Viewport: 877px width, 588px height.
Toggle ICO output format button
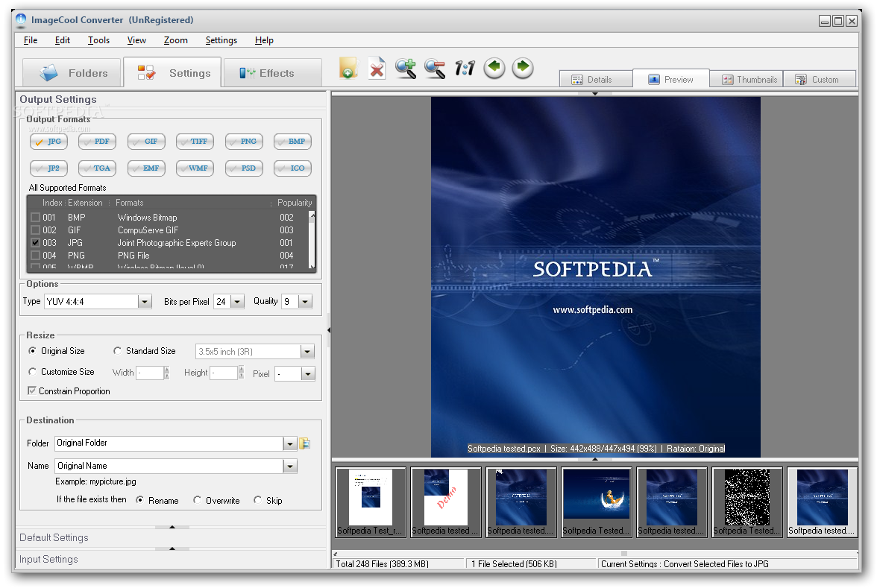pyautogui.click(x=292, y=168)
